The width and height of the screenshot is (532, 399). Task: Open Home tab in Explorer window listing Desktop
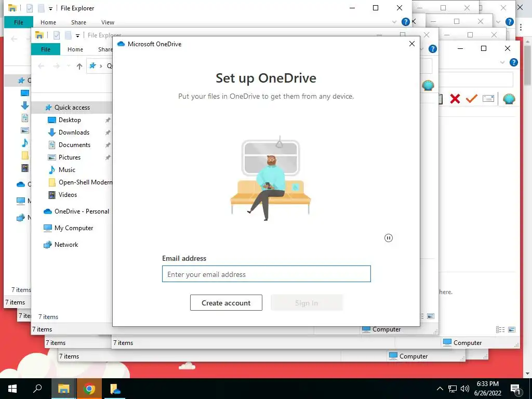point(75,49)
